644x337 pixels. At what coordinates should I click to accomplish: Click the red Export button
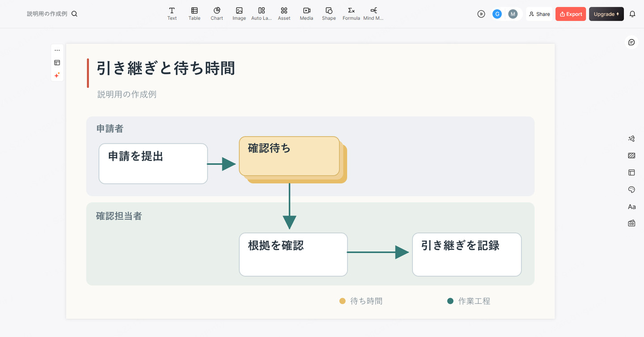[x=571, y=14]
